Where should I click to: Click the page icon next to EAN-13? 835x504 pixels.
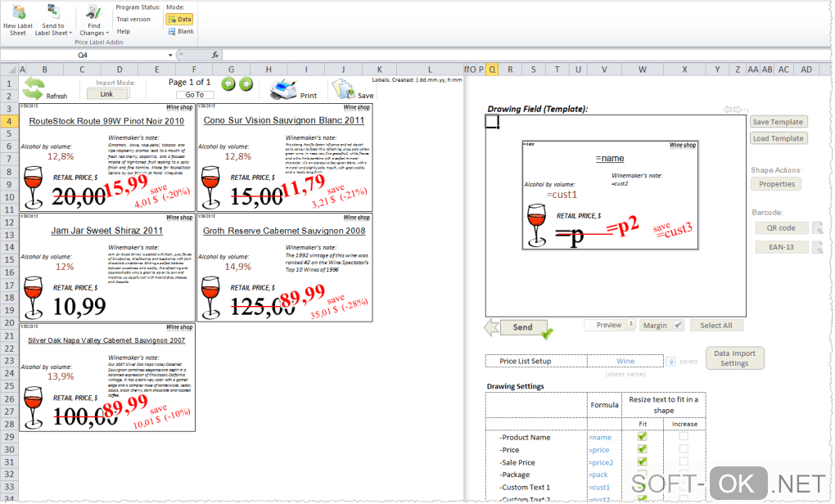[x=818, y=247]
